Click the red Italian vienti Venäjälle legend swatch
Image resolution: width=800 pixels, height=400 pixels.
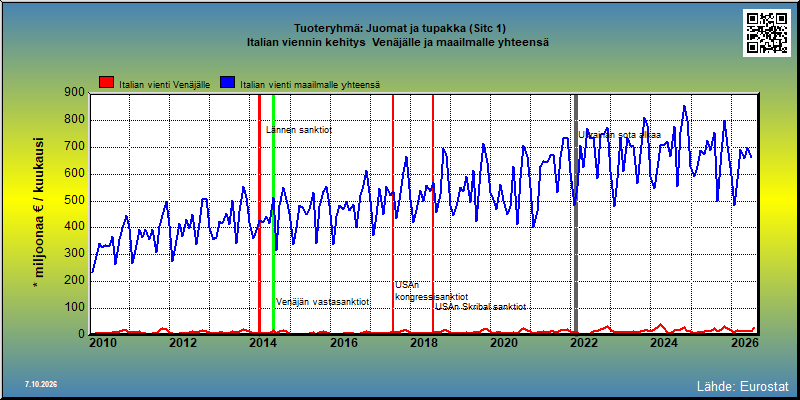(107, 83)
